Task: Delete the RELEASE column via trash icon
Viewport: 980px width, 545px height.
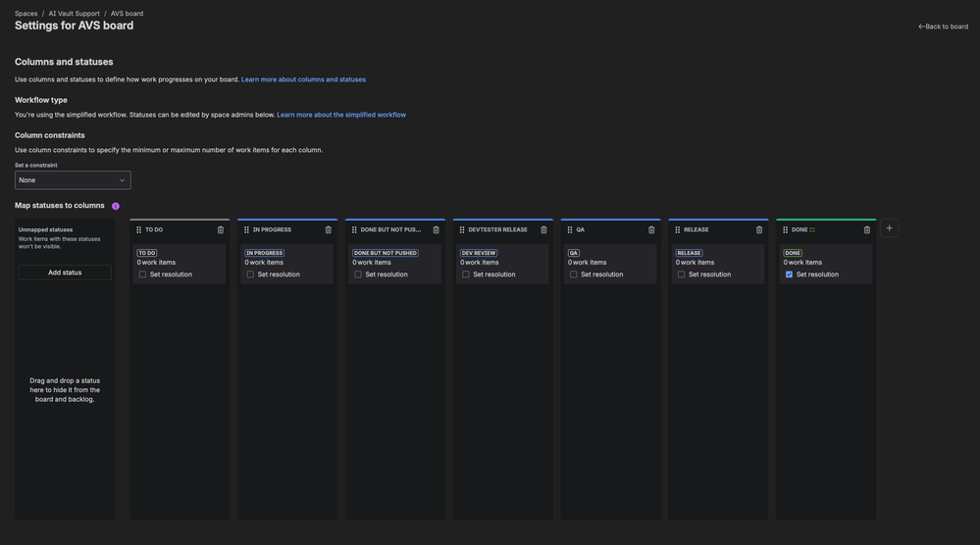Action: pos(759,229)
